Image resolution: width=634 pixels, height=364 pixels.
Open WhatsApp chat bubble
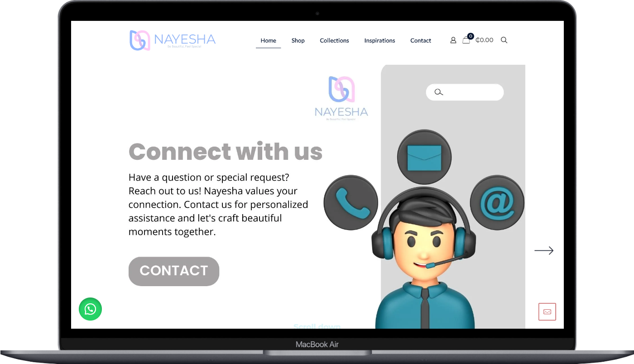(x=91, y=309)
